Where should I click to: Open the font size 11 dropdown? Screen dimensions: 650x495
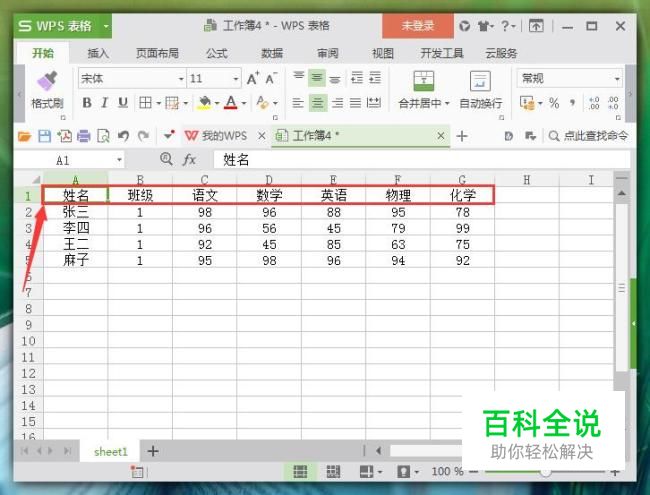click(x=235, y=79)
